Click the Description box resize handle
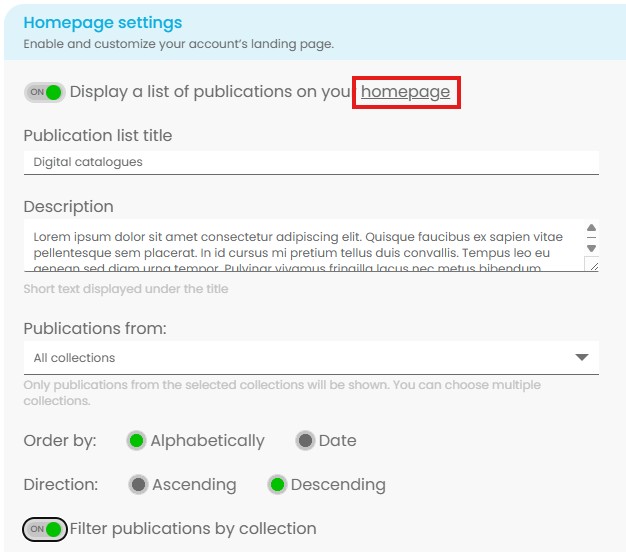Screen dimensions: 626x552 click(x=591, y=265)
